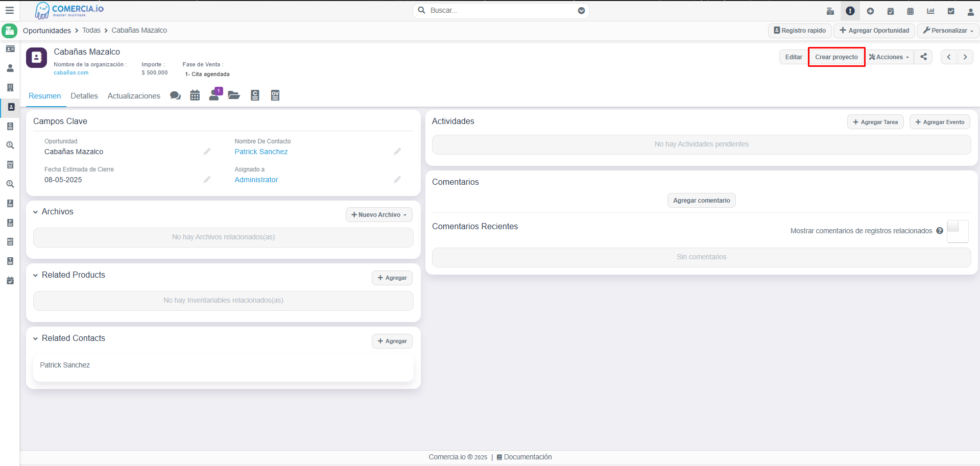Image resolution: width=980 pixels, height=466 pixels.
Task: Collapse the Archivos section
Action: coord(36,212)
